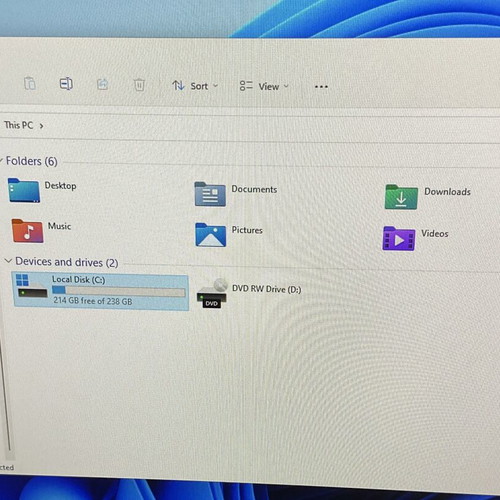
Task: Click the Documents folder label
Action: point(254,189)
